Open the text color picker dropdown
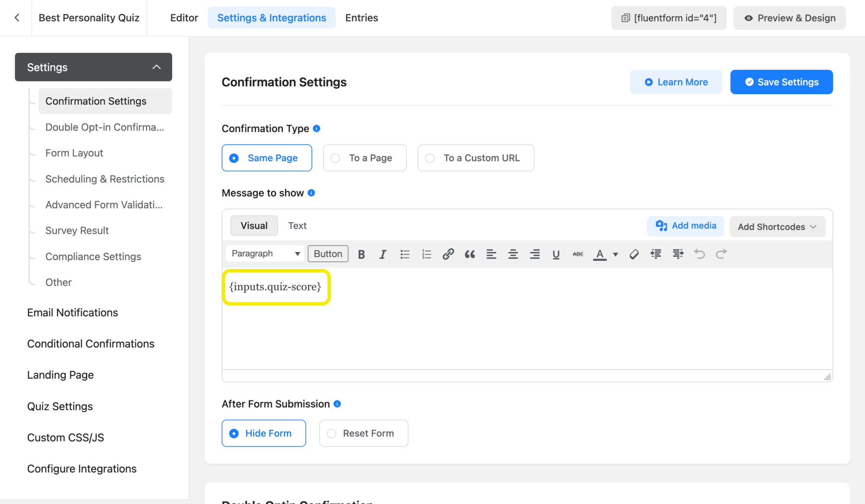Viewport: 865px width, 504px height. [615, 254]
